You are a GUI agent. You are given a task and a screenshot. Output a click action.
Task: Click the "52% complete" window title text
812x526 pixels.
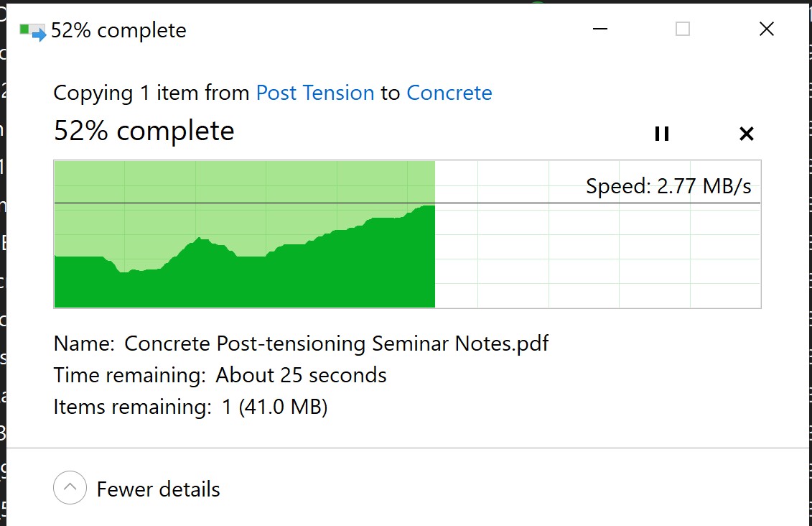118,31
